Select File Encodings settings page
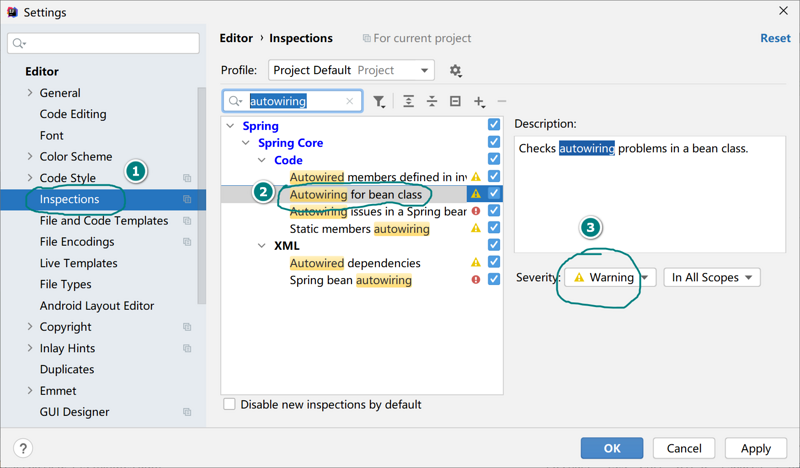 [x=77, y=242]
